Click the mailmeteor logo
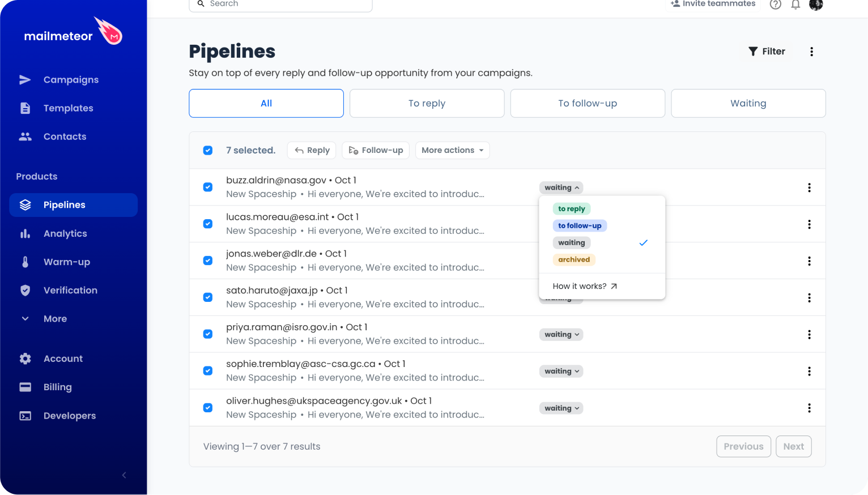This screenshot has width=868, height=495. (x=73, y=32)
